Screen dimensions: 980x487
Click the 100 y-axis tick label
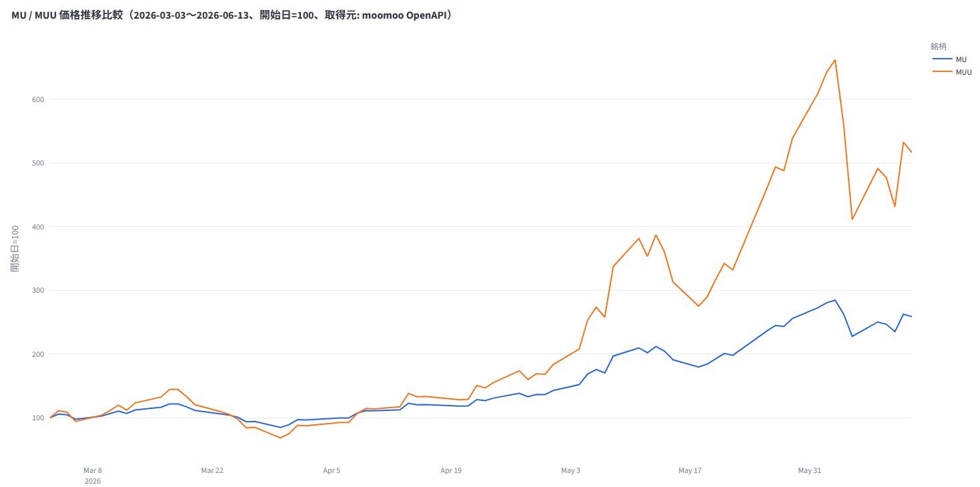[x=37, y=418]
